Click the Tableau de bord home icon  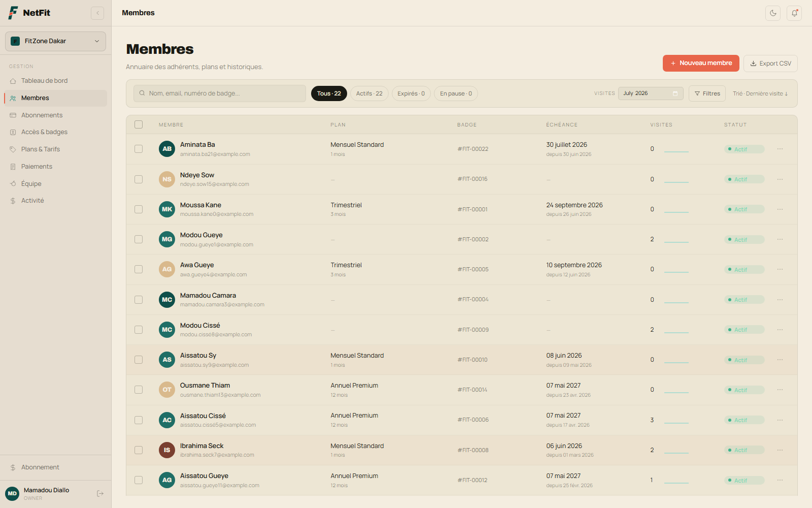pyautogui.click(x=13, y=81)
